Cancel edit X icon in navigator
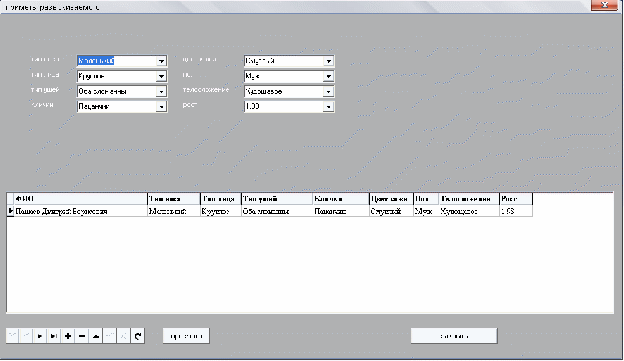This screenshot has width=624, height=361. pos(124,336)
